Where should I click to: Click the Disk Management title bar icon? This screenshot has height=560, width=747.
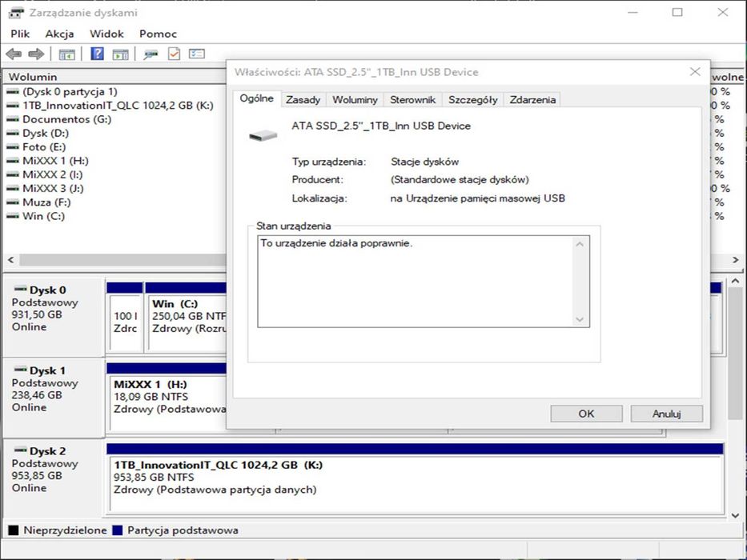tap(16, 12)
